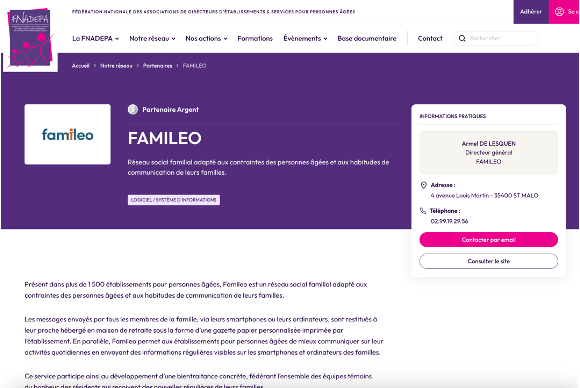
Task: Click the FNADEPA logo
Action: pos(30,38)
